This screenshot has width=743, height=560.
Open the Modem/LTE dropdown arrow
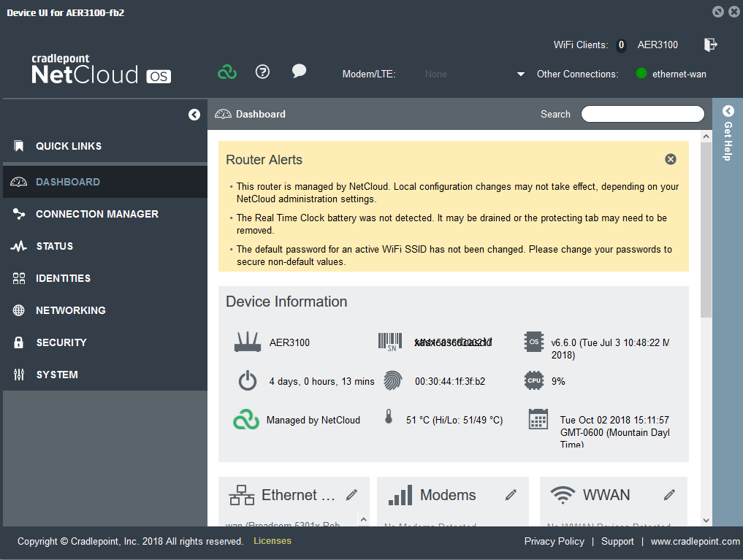click(x=521, y=74)
